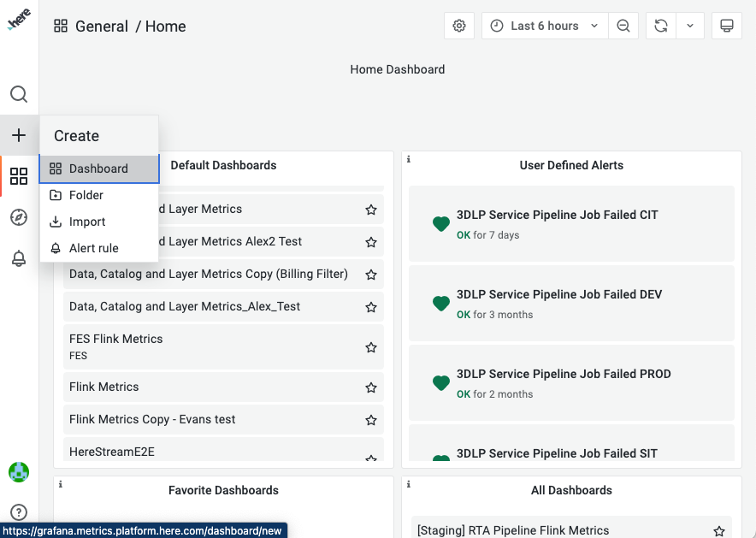Choose Alert rule in the Create menu
The image size is (756, 538).
tap(93, 248)
